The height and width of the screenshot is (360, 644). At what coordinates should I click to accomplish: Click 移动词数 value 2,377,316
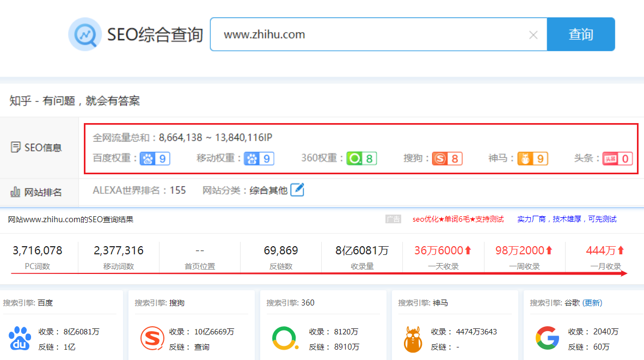tap(119, 251)
